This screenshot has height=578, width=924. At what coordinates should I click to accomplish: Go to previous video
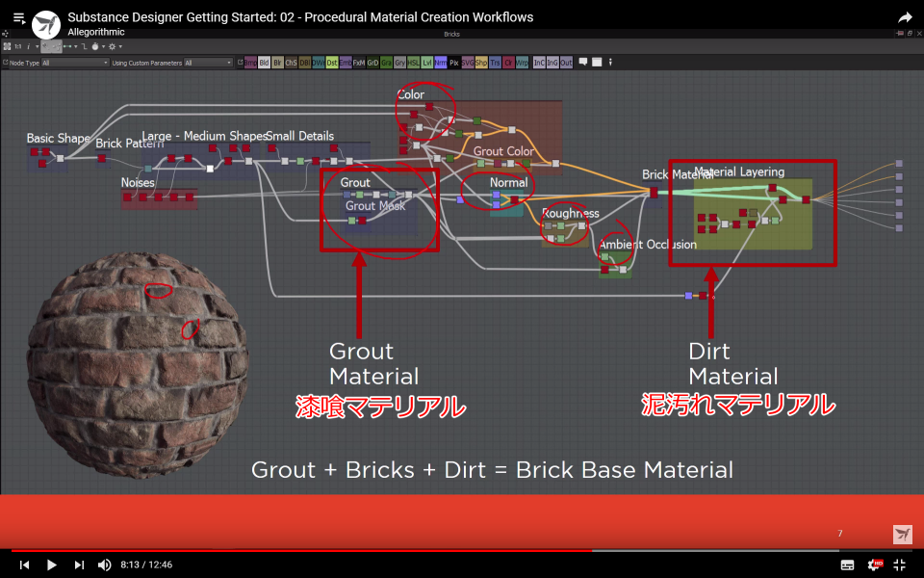pos(24,565)
